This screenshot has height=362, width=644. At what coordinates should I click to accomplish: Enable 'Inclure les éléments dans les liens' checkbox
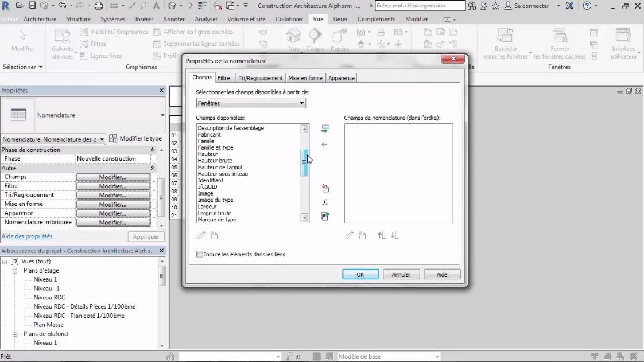click(x=200, y=254)
